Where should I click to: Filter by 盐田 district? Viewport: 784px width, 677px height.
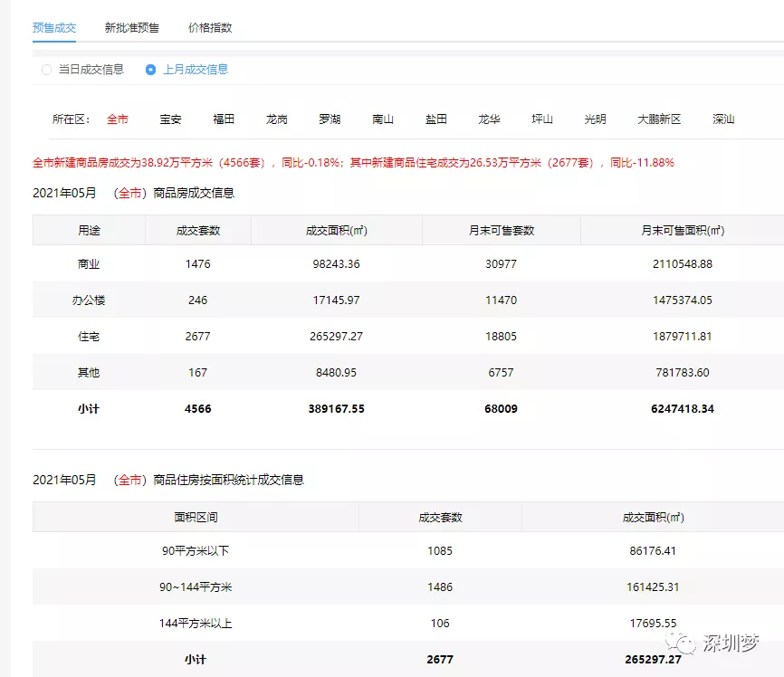coord(436,119)
